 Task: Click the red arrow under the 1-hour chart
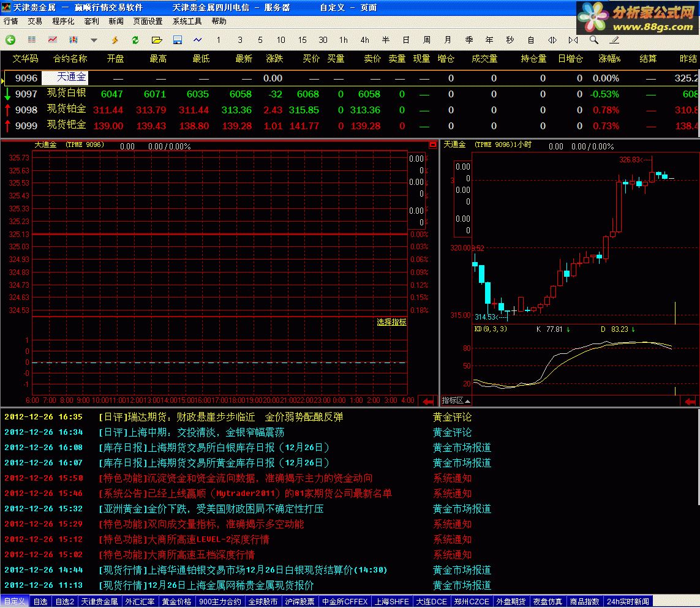(690, 401)
